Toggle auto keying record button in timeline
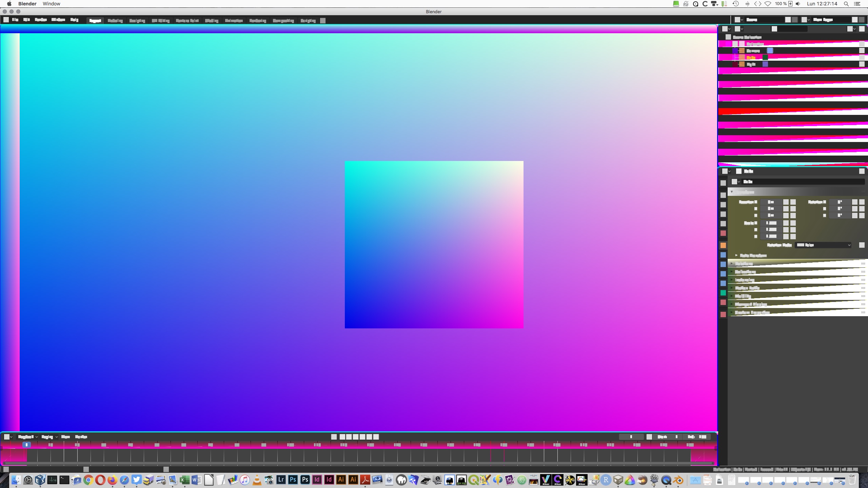 coord(334,437)
